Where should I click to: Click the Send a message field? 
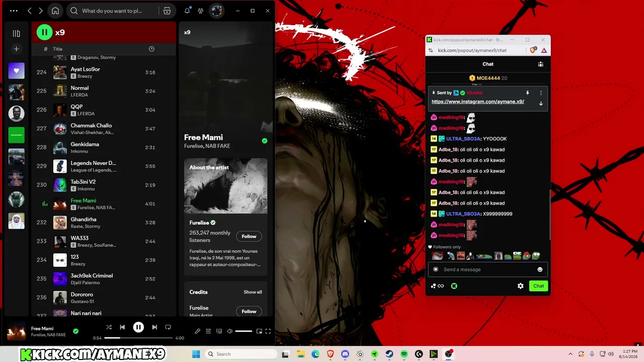pos(488,269)
